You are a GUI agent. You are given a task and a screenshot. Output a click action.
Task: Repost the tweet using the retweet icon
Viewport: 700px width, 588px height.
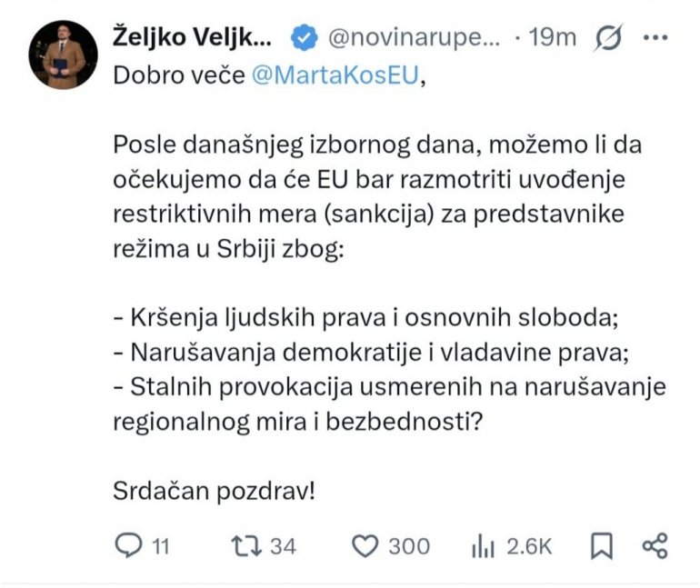pos(243,545)
